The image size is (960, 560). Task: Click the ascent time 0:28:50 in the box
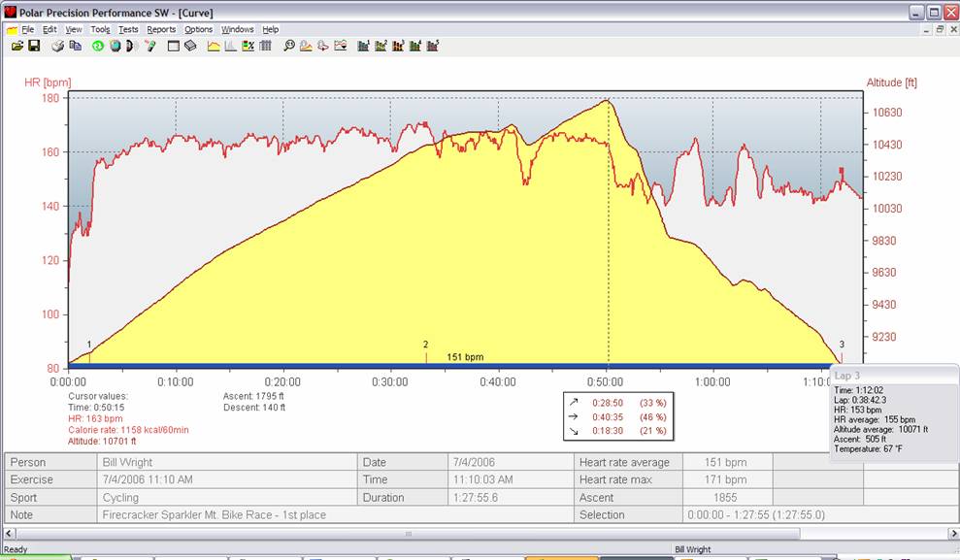[608, 403]
